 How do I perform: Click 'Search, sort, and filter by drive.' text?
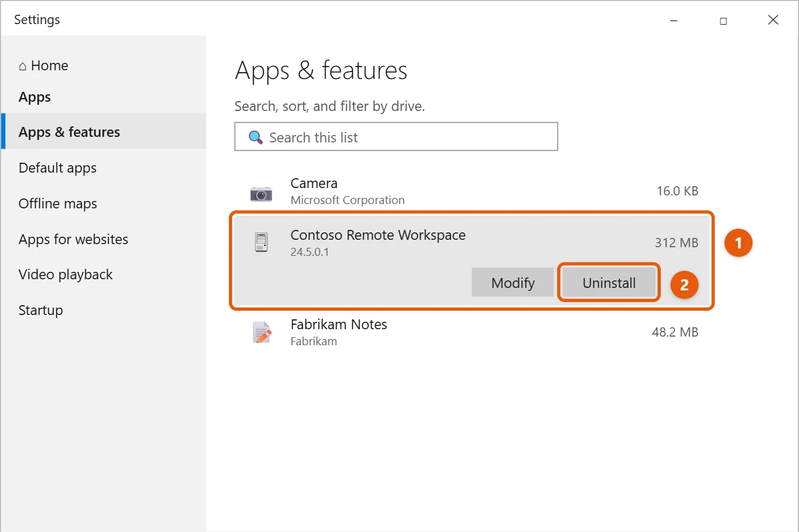point(329,106)
